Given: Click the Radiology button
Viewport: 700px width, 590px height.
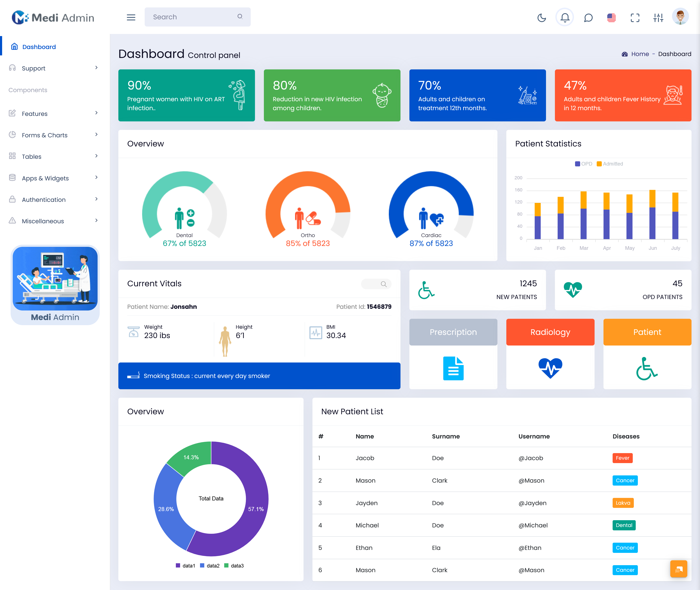Looking at the screenshot, I should pos(550,332).
